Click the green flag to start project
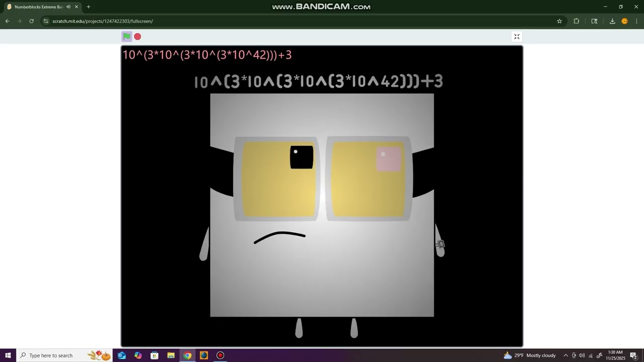644x362 pixels. [x=127, y=36]
